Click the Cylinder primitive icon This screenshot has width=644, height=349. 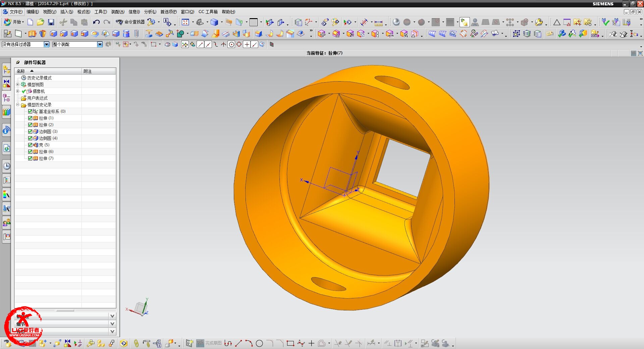click(x=126, y=34)
